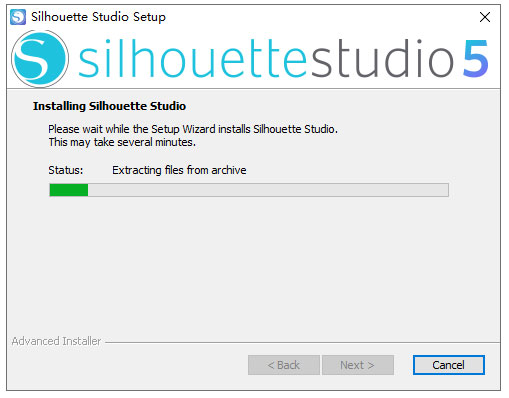The image size is (509, 398).
Task: Click the teal silhouette word in the banner
Action: [192, 59]
